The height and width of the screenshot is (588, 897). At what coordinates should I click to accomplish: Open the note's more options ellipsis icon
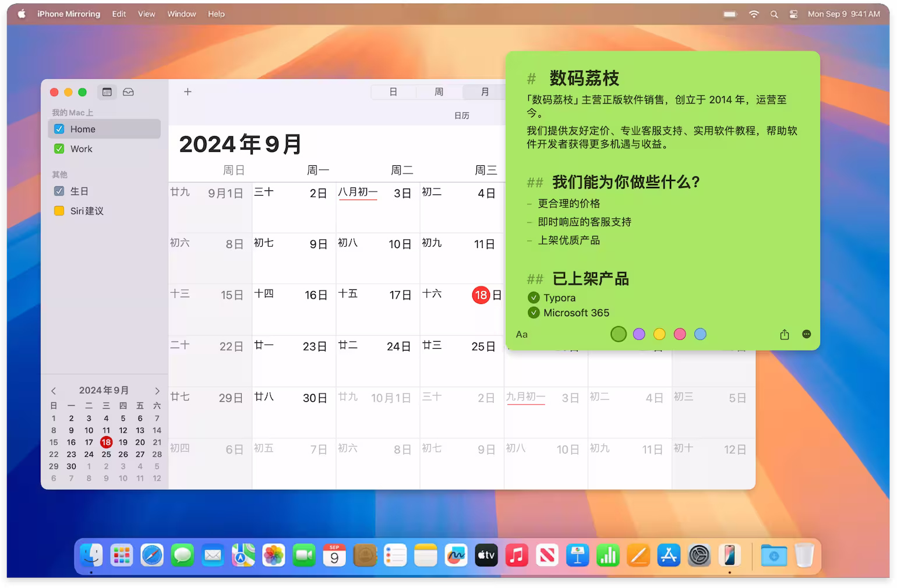(x=807, y=334)
